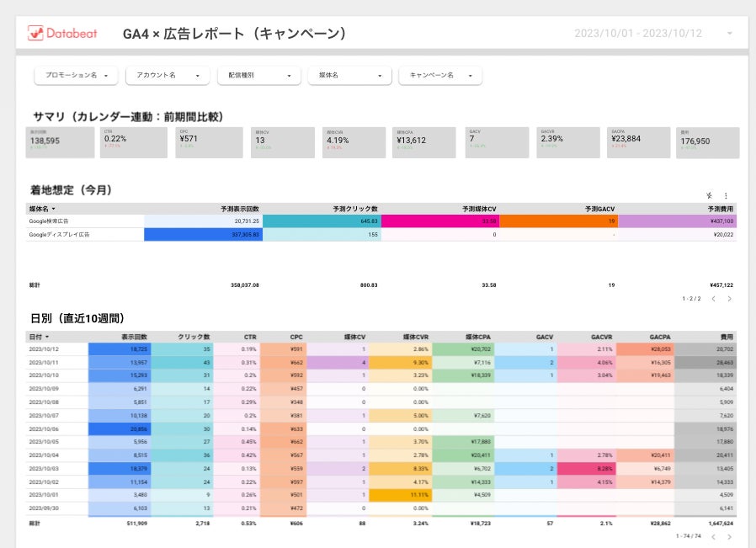Select the 4.19% CVR scorecard

point(354,142)
